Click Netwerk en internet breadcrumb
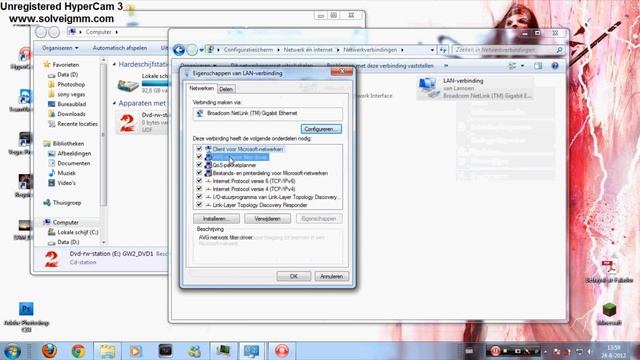This screenshot has height=360, width=640. 308,50
